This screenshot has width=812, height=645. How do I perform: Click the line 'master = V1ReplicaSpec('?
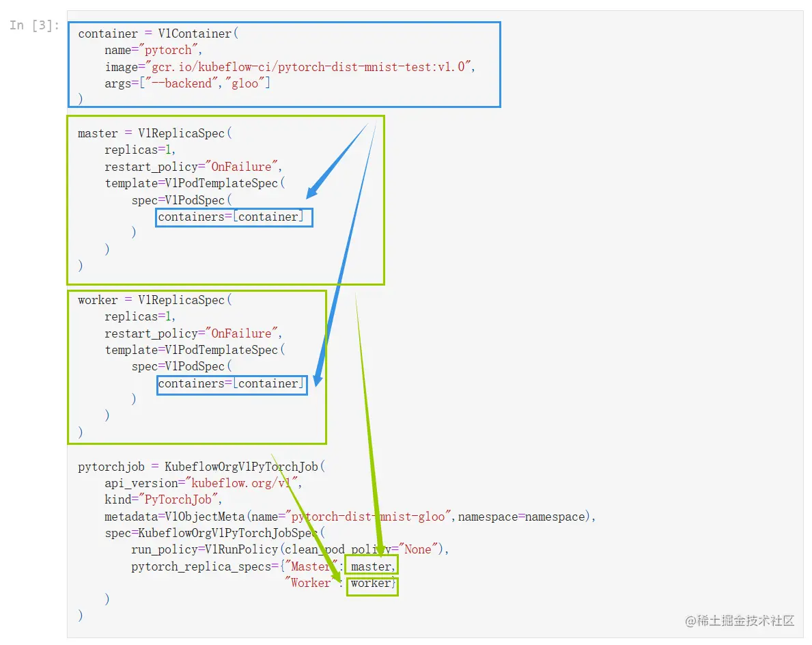tap(155, 133)
